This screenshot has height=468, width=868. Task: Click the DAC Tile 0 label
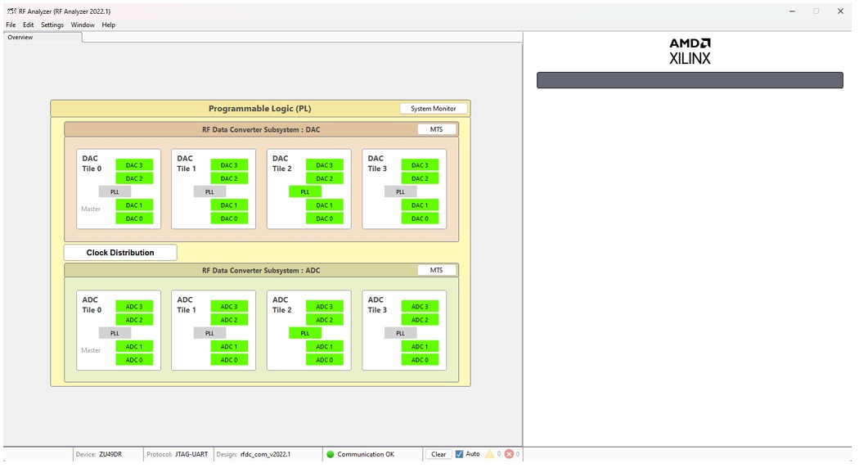point(92,164)
